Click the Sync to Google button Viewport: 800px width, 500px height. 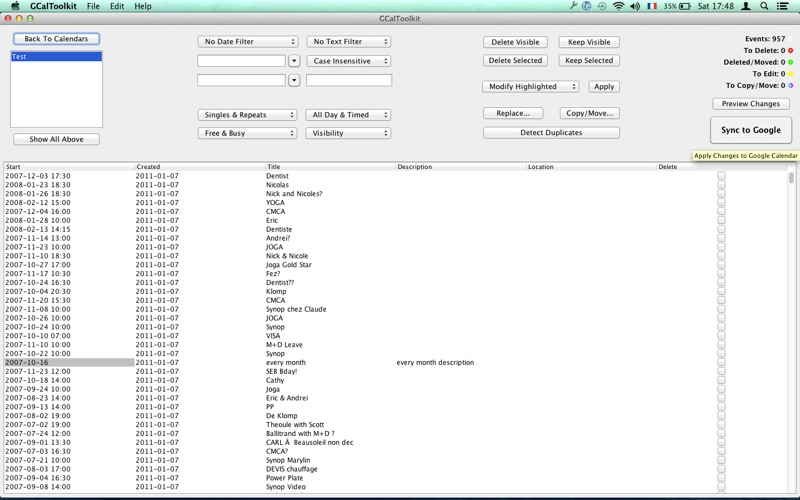(751, 130)
